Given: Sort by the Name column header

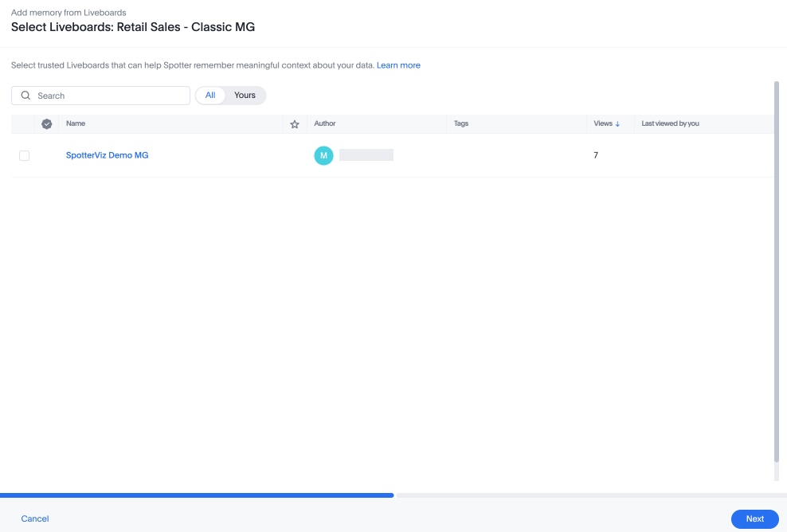Looking at the screenshot, I should click(x=76, y=123).
